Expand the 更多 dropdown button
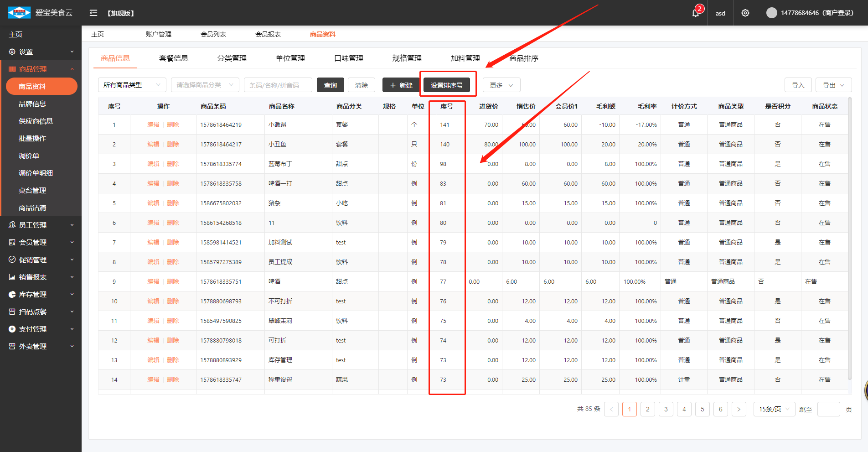The width and height of the screenshot is (868, 452). [501, 85]
